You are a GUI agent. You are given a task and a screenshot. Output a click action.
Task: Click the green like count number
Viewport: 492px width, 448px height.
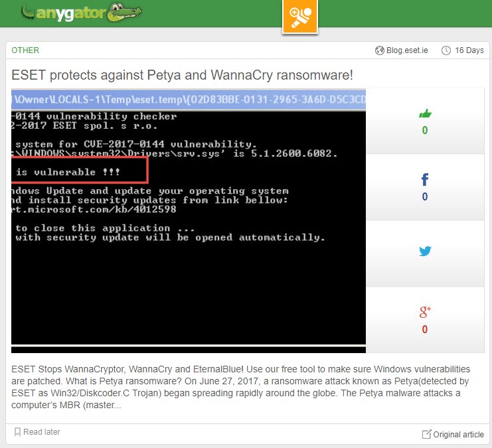coord(425,130)
